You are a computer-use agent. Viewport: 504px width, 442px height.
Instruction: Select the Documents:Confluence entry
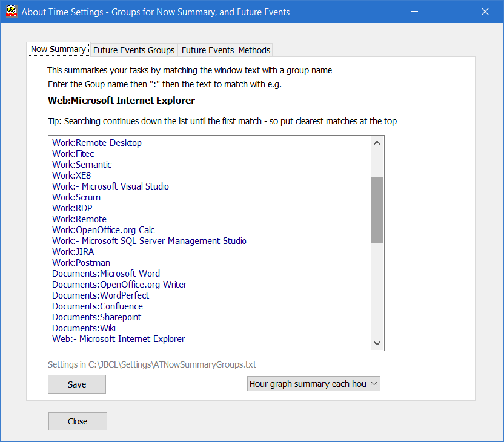click(97, 306)
